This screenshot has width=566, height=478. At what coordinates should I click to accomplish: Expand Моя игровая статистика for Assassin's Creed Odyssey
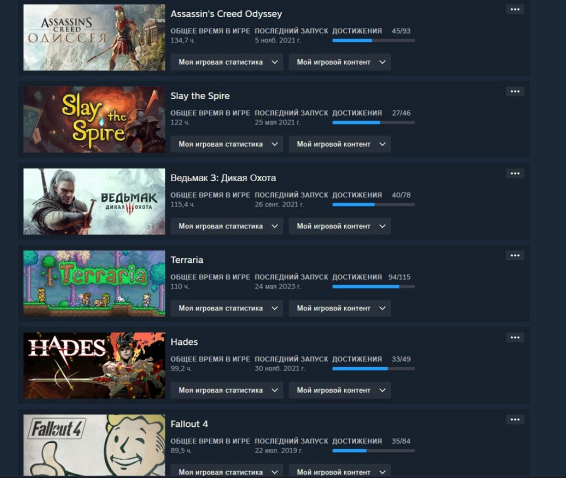click(227, 62)
